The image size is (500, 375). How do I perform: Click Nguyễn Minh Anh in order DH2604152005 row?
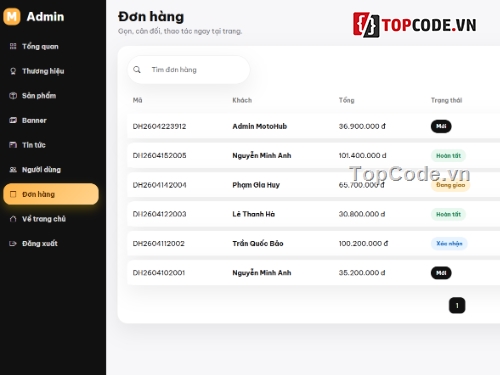click(262, 156)
